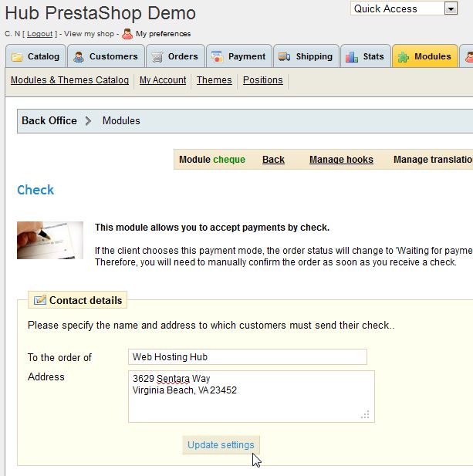The height and width of the screenshot is (476, 473).
Task: Click the My preferences user icon
Action: pyautogui.click(x=127, y=34)
